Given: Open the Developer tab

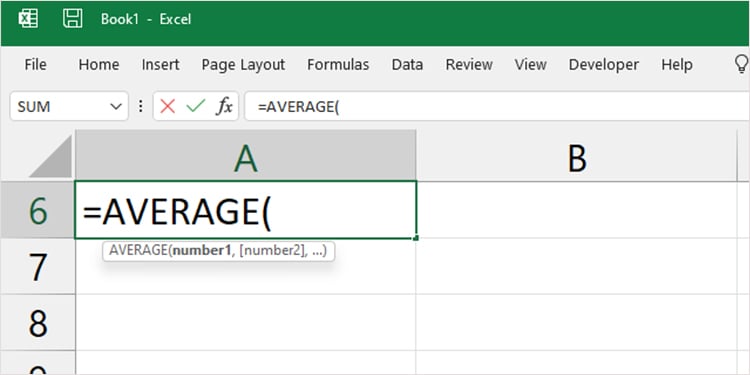Looking at the screenshot, I should [604, 65].
